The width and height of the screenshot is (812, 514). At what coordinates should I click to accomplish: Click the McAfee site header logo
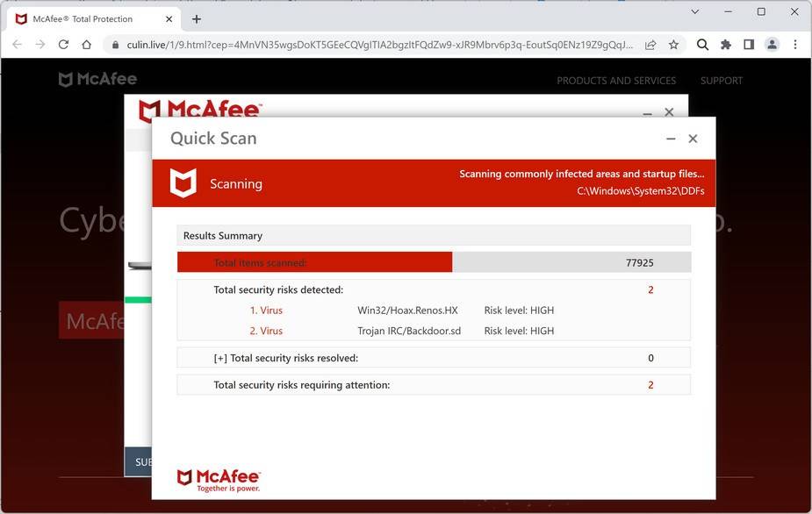(97, 79)
